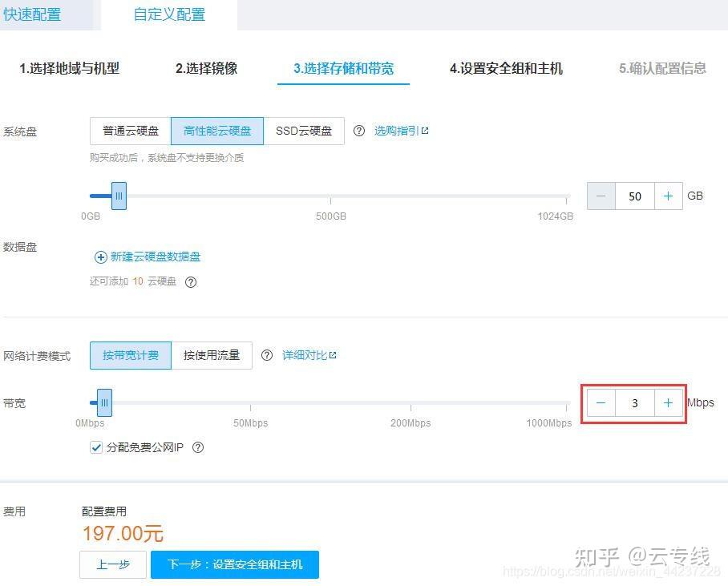Open the help icon beside 还可添加 10 云硬盘
Viewport: 728px width, 586px height.
(x=190, y=281)
